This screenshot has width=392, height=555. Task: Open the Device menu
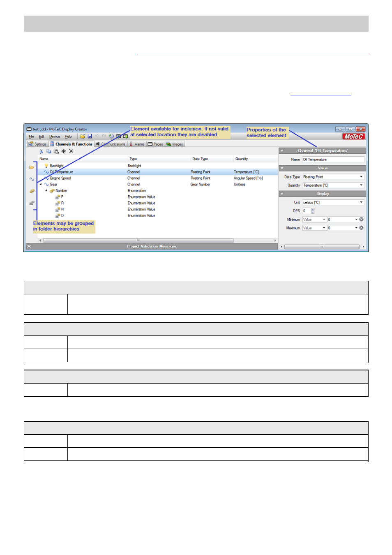(55, 136)
